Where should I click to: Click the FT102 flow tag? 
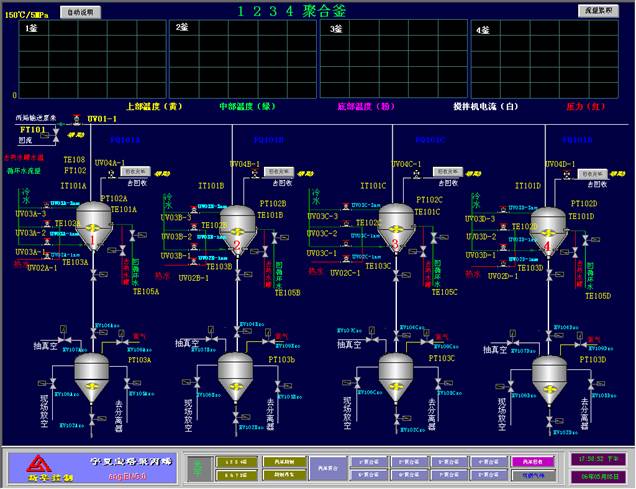[75, 170]
